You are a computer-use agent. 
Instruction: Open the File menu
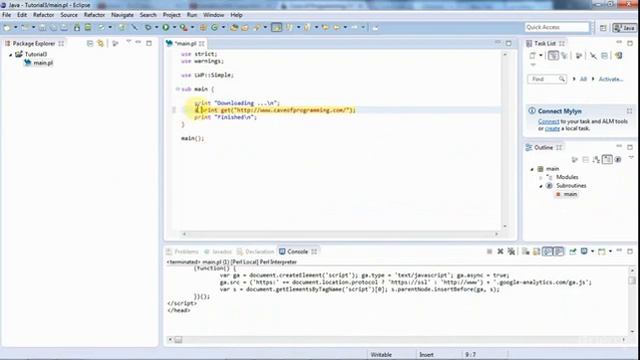(7, 15)
